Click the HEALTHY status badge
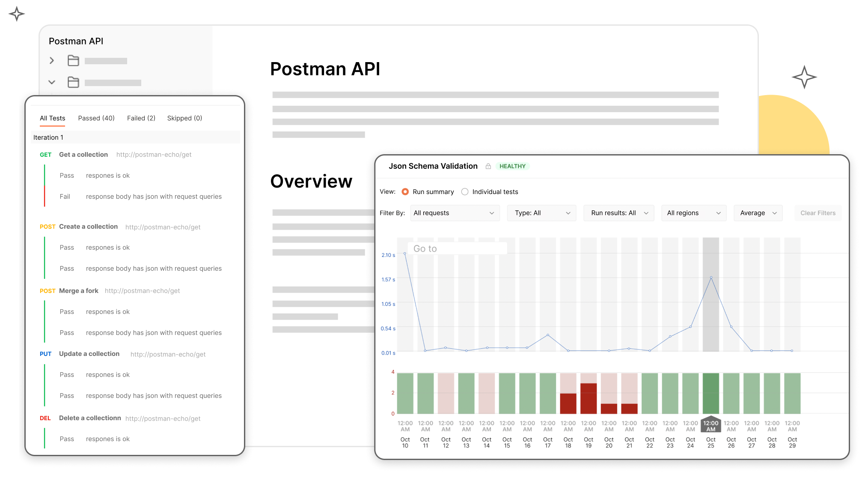Screen dimensions: 868x478 tap(513, 166)
